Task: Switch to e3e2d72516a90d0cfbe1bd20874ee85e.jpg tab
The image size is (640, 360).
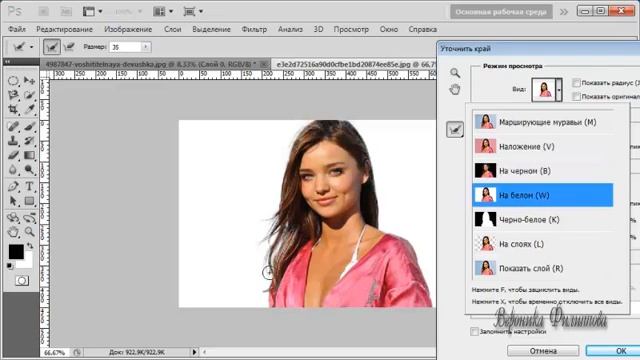Action: tap(354, 64)
